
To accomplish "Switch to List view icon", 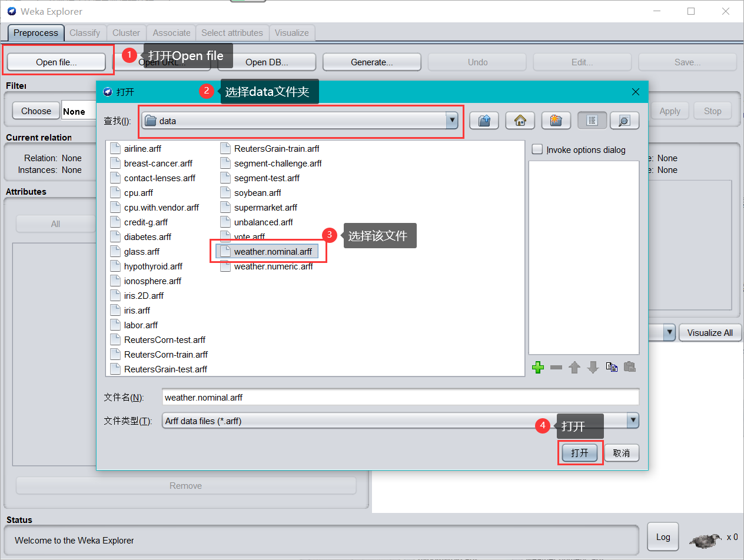I will click(x=592, y=121).
